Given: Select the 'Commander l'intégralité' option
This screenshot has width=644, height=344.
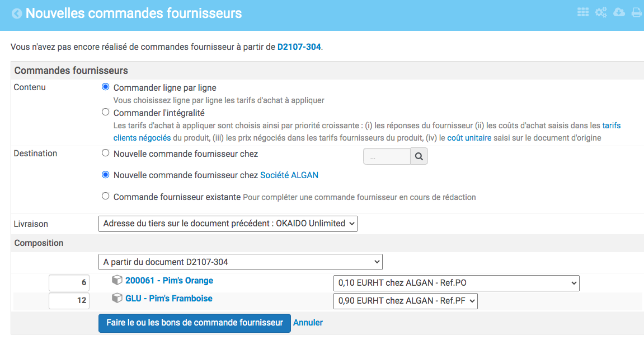Looking at the screenshot, I should coord(105,111).
